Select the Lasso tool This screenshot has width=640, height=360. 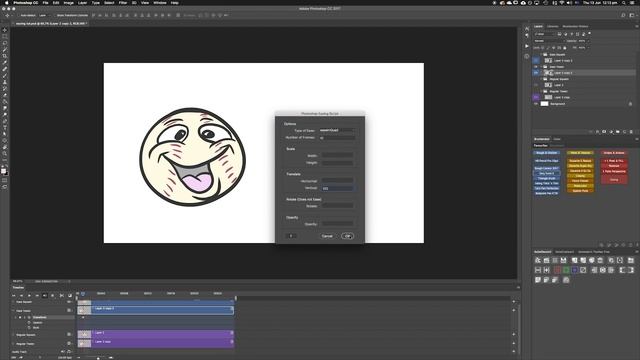5,43
